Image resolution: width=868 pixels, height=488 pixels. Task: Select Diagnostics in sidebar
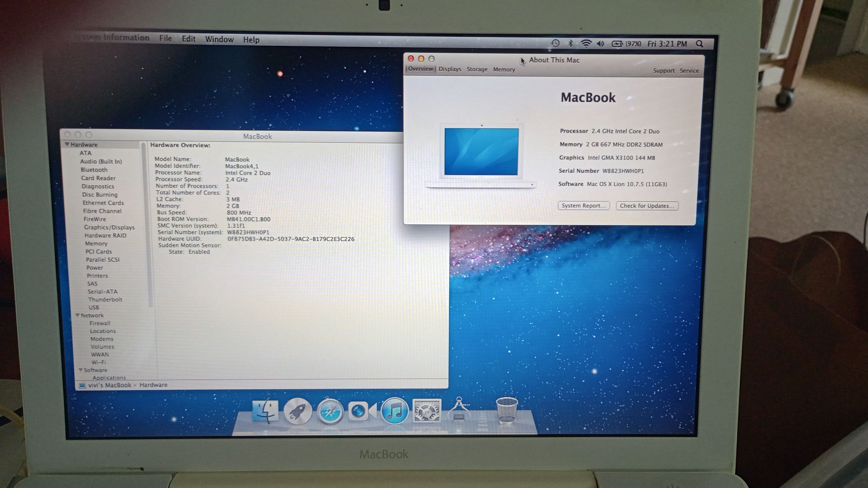pos(98,186)
